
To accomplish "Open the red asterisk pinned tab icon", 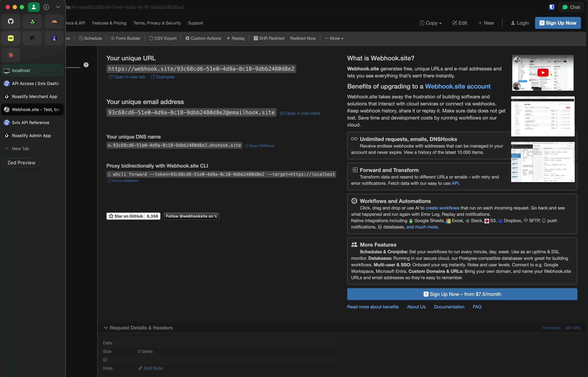I will coord(11,55).
